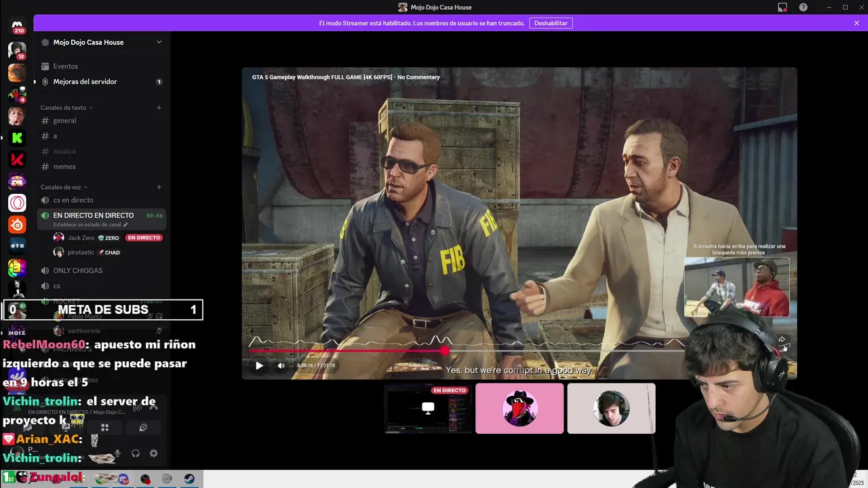Open user settings gear icon

[x=154, y=453]
